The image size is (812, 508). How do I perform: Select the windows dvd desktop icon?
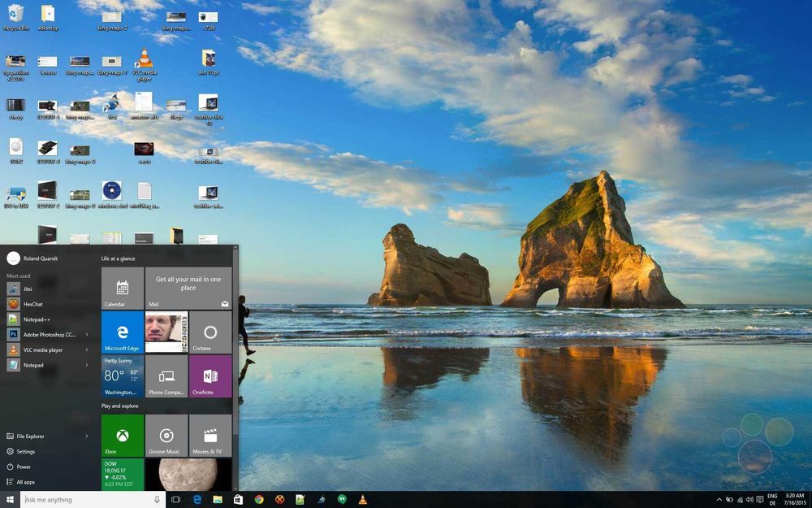[112, 195]
